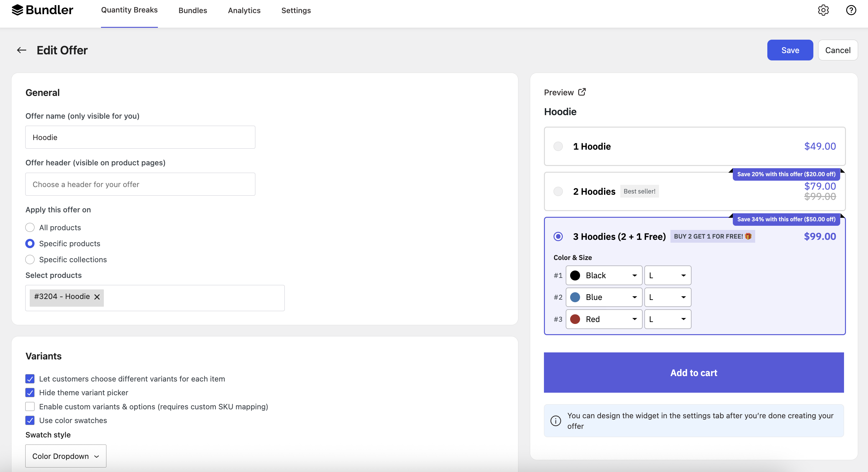Open the Swatch style Color Dropdown
The height and width of the screenshot is (472, 868).
66,456
